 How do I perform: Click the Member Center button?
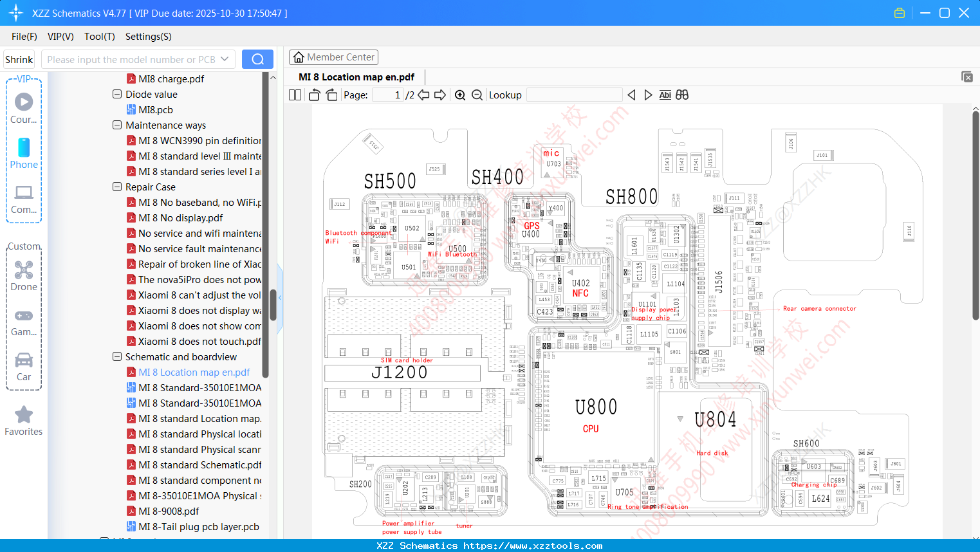click(333, 57)
